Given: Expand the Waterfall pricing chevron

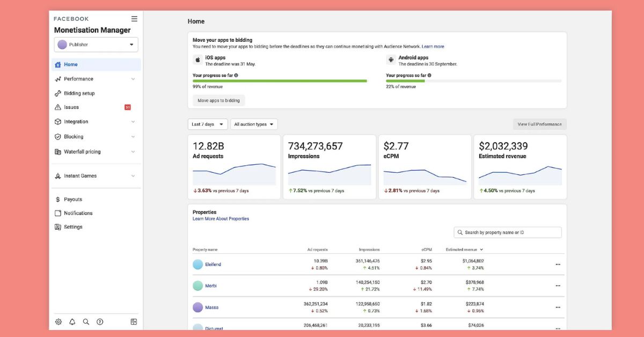Looking at the screenshot, I should (x=133, y=152).
